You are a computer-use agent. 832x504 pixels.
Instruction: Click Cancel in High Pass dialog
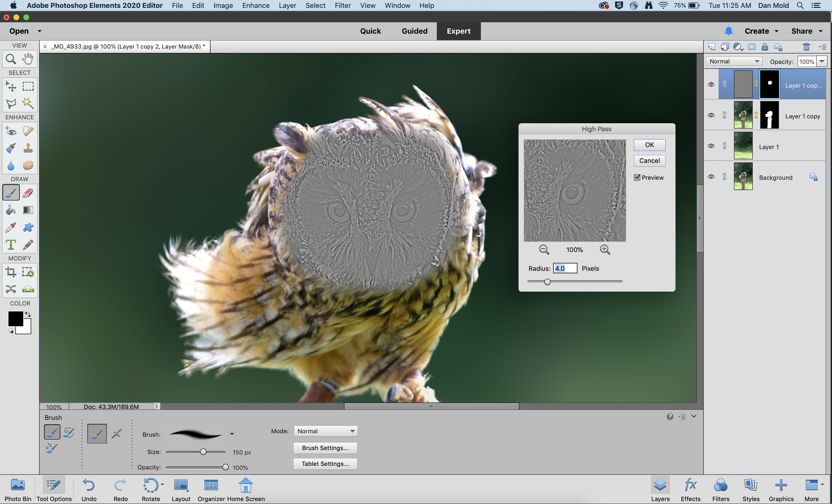(x=649, y=160)
